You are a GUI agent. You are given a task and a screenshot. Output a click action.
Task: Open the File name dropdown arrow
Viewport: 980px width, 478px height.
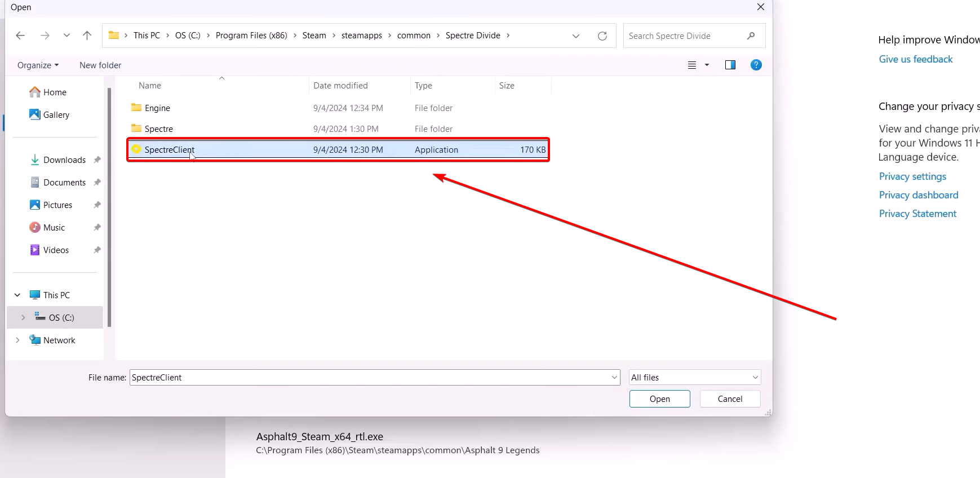coord(614,378)
